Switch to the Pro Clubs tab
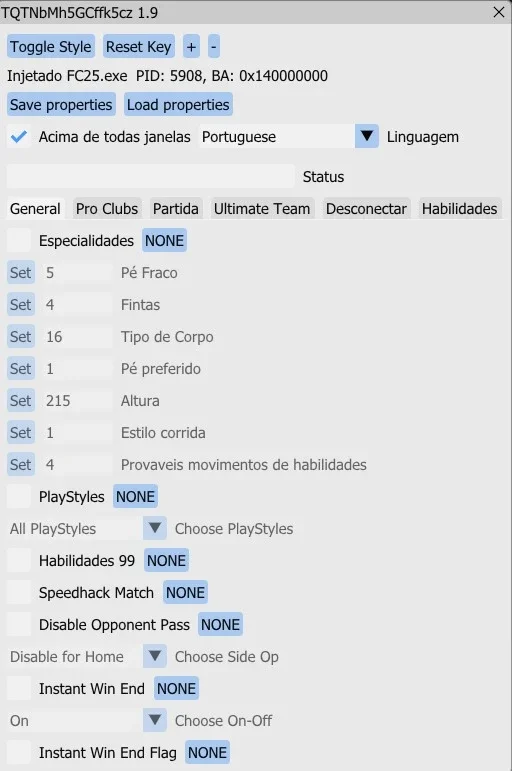512x771 pixels. click(107, 208)
